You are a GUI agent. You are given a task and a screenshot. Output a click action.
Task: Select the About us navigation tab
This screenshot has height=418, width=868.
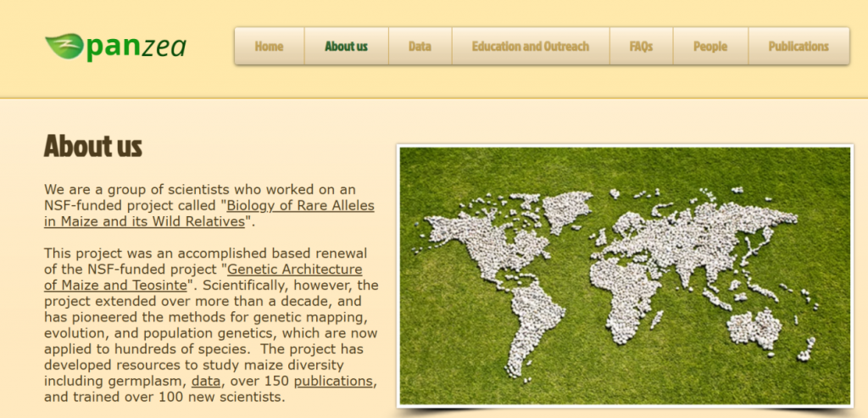click(x=346, y=47)
